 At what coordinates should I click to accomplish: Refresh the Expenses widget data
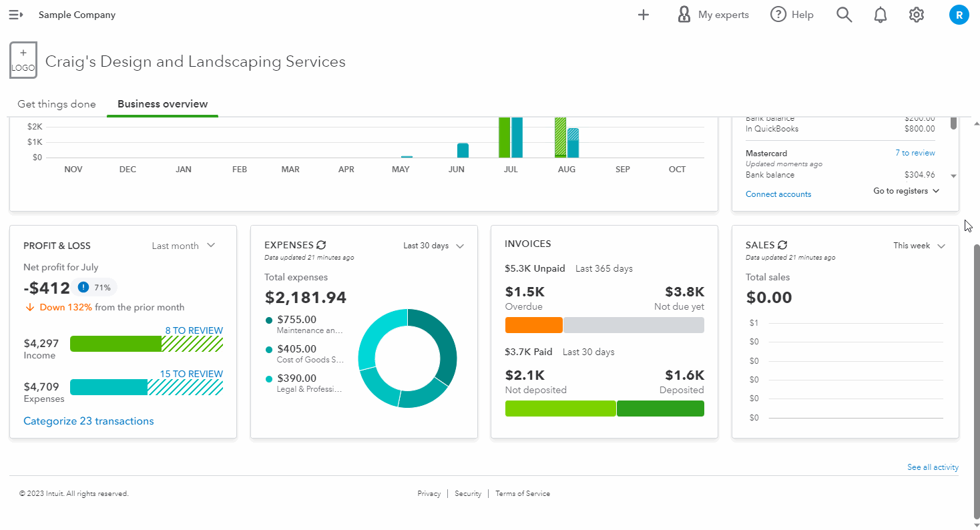point(321,245)
